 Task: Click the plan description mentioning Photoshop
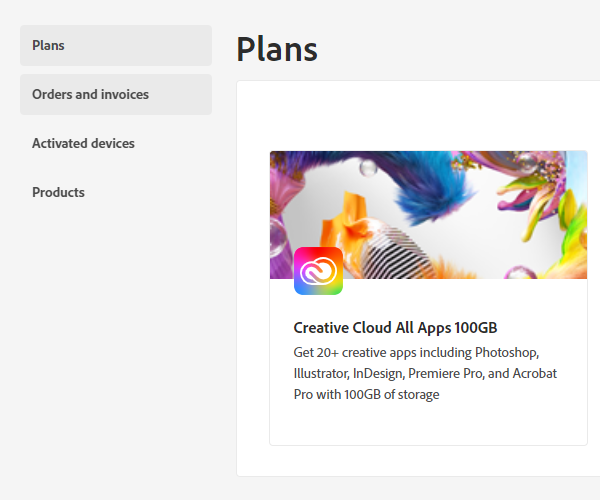(x=425, y=373)
